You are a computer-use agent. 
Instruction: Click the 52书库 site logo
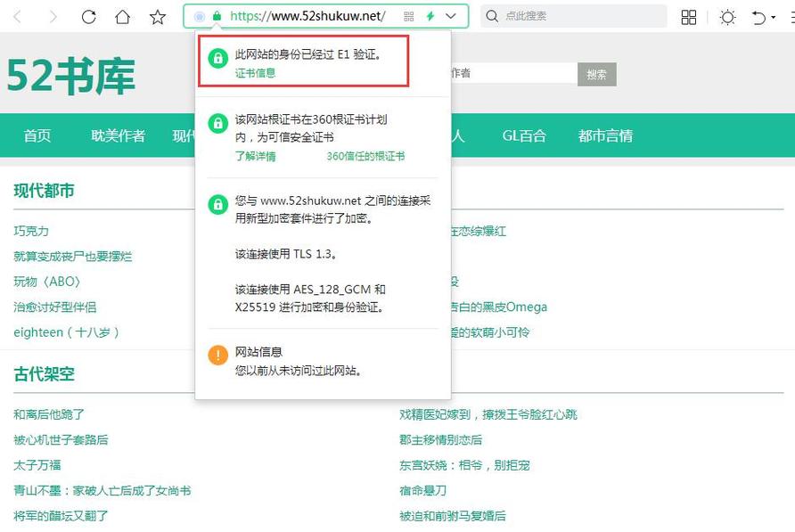tap(71, 76)
